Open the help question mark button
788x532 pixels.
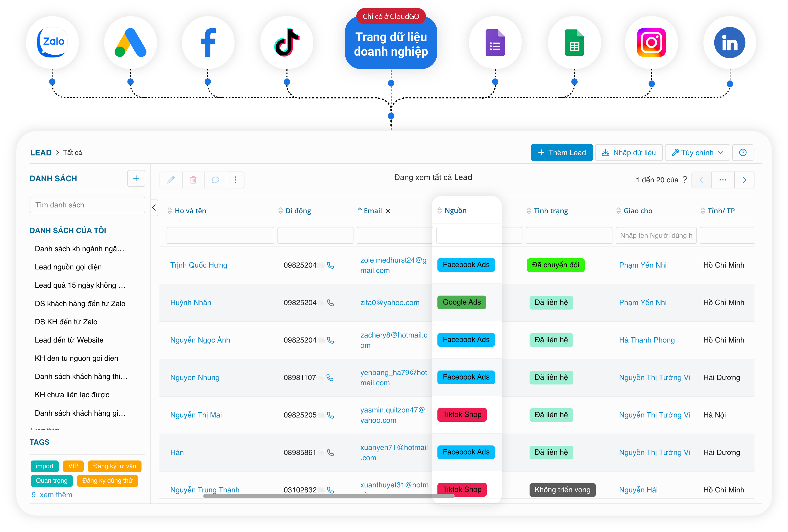743,153
